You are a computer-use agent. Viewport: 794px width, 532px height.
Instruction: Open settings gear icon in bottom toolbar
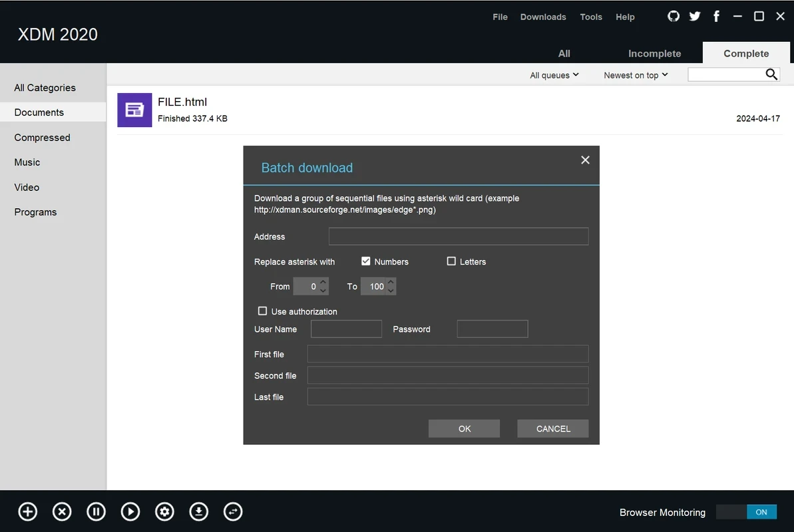[164, 512]
